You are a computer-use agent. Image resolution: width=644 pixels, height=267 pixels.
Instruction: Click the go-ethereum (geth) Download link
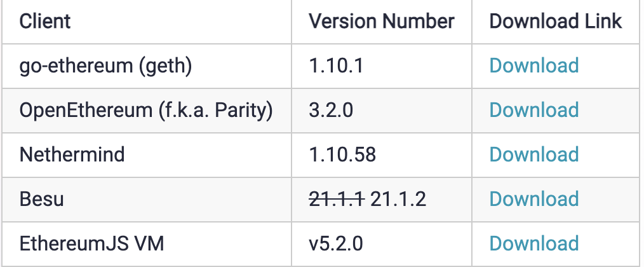[x=533, y=65]
